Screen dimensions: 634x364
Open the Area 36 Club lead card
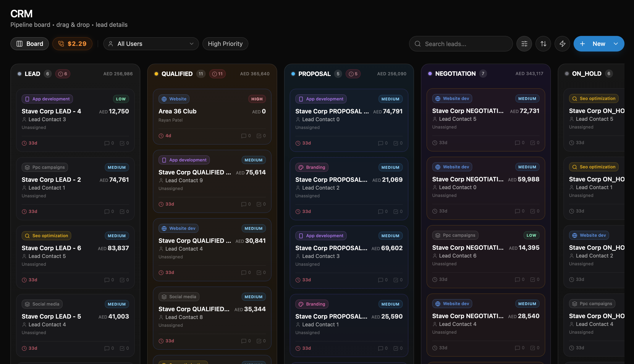coord(212,116)
